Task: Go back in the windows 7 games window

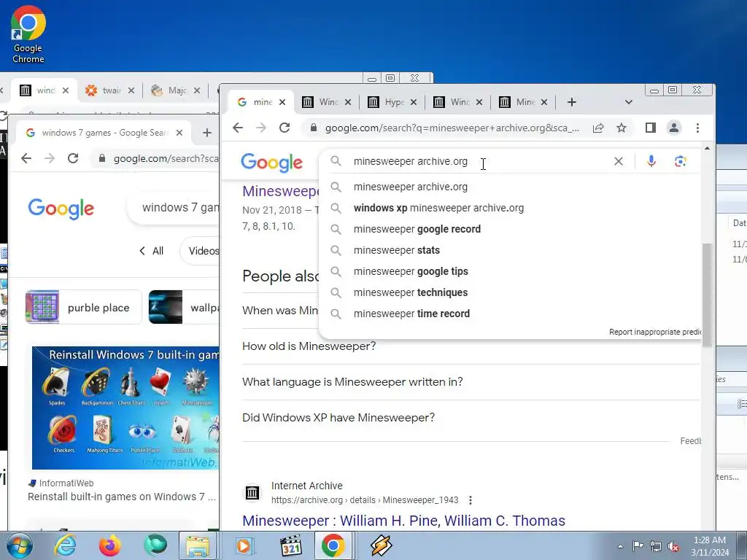Action: (26, 158)
